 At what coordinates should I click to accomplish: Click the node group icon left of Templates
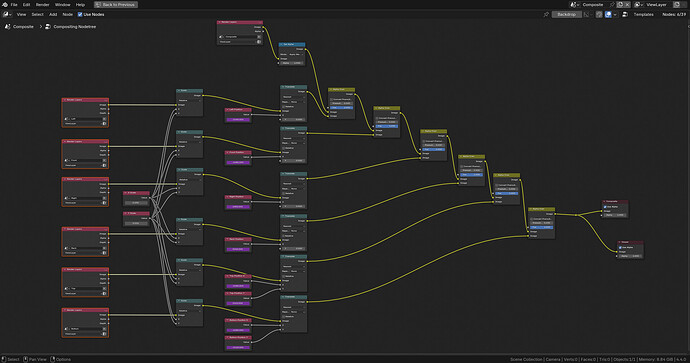coord(625,15)
